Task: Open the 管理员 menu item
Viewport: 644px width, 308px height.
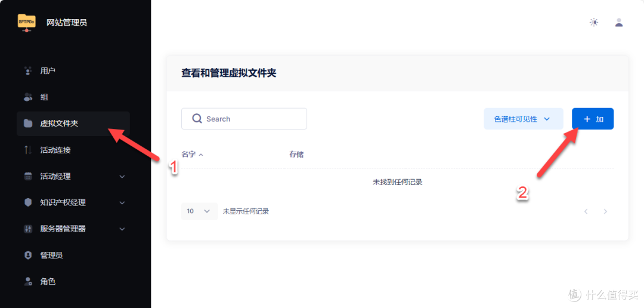Action: click(73, 255)
